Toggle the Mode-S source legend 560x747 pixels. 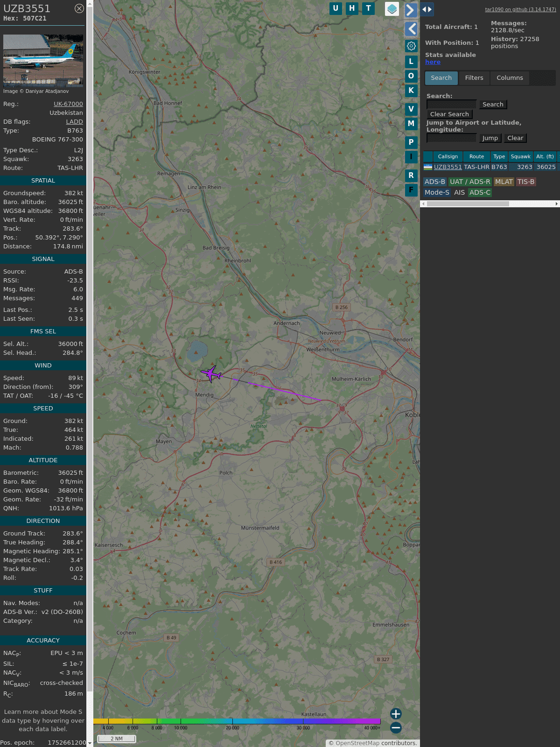click(437, 192)
